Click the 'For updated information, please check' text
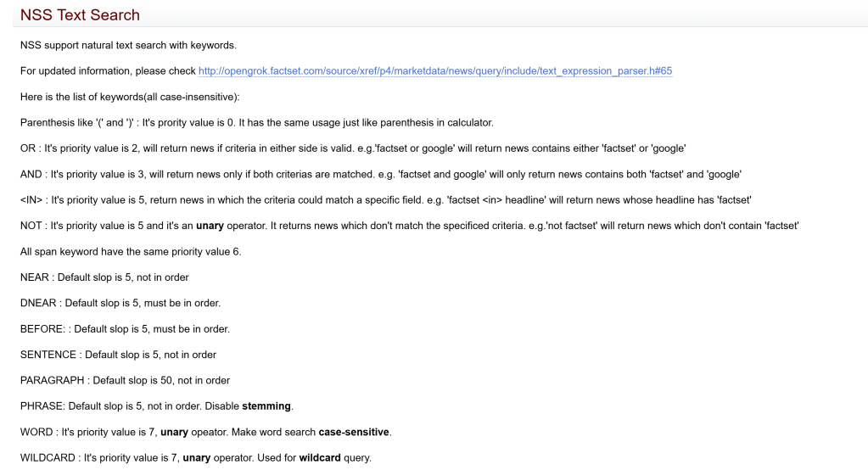 [x=108, y=70]
